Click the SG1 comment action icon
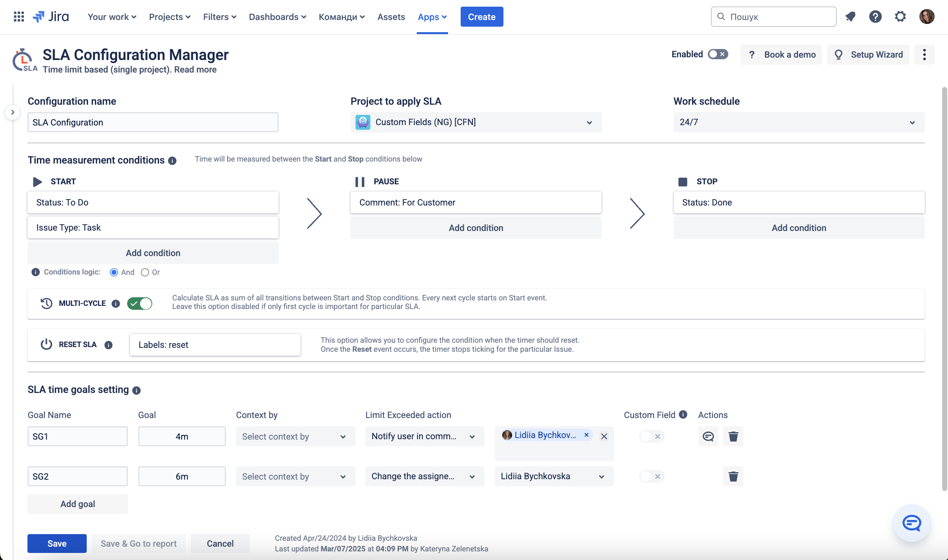The height and width of the screenshot is (560, 948). tap(708, 436)
